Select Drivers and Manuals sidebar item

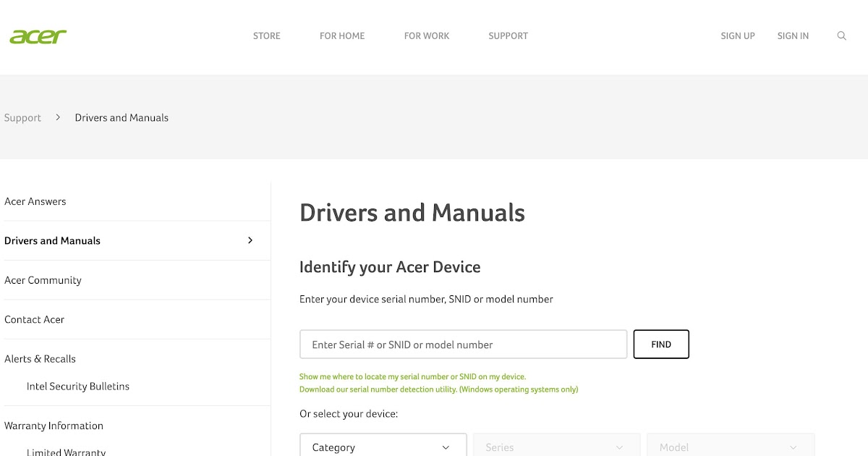pos(52,240)
